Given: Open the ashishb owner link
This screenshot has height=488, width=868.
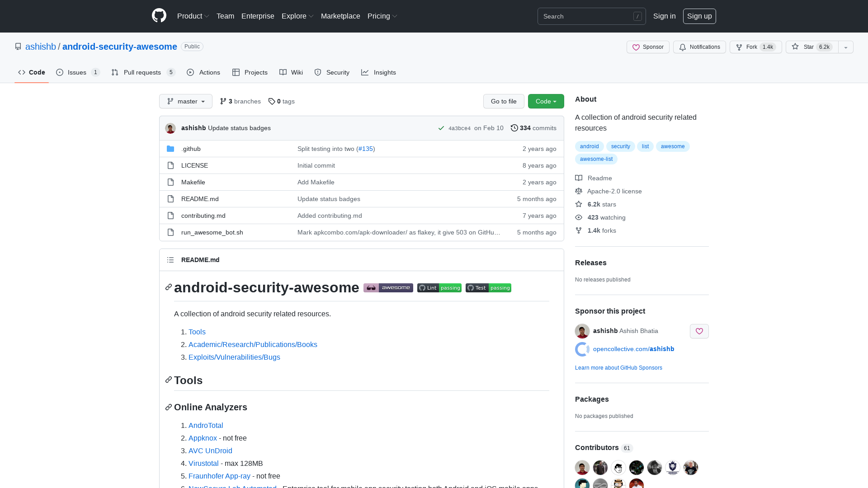Looking at the screenshot, I should pos(41,47).
